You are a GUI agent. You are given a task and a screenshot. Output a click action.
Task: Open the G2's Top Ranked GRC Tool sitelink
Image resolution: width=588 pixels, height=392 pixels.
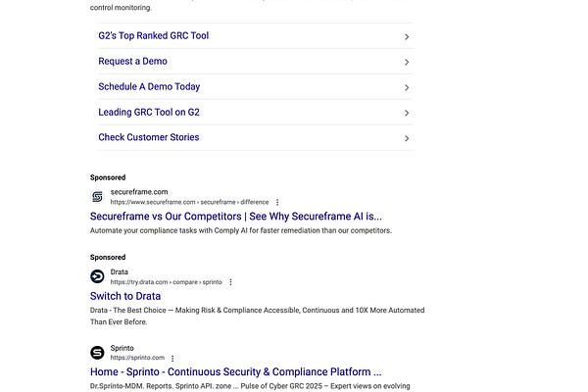click(x=154, y=35)
